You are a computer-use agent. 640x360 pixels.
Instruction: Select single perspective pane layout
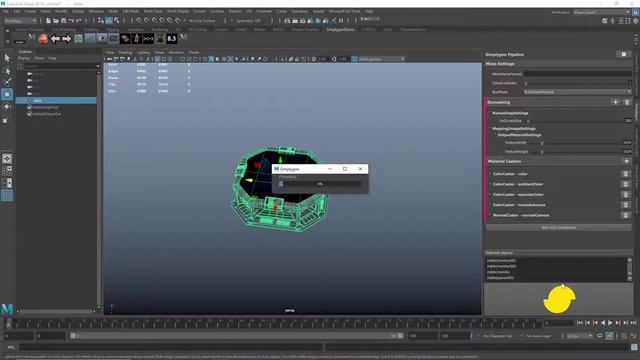(x=7, y=158)
